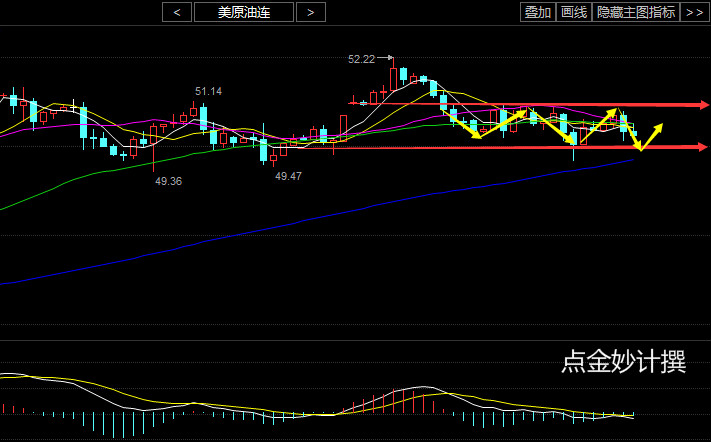The height and width of the screenshot is (442, 711).
Task: Click the 51.14 price label
Action: click(x=209, y=92)
